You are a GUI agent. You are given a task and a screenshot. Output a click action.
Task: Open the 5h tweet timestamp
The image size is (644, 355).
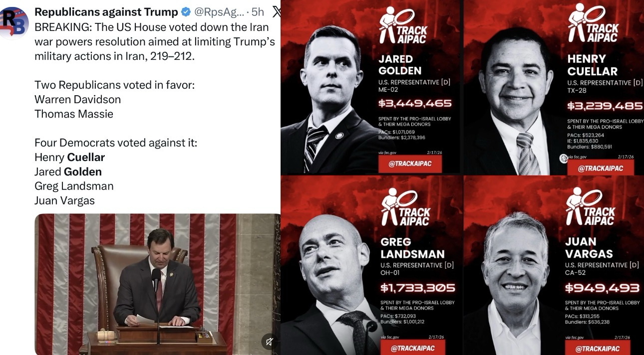[258, 12]
